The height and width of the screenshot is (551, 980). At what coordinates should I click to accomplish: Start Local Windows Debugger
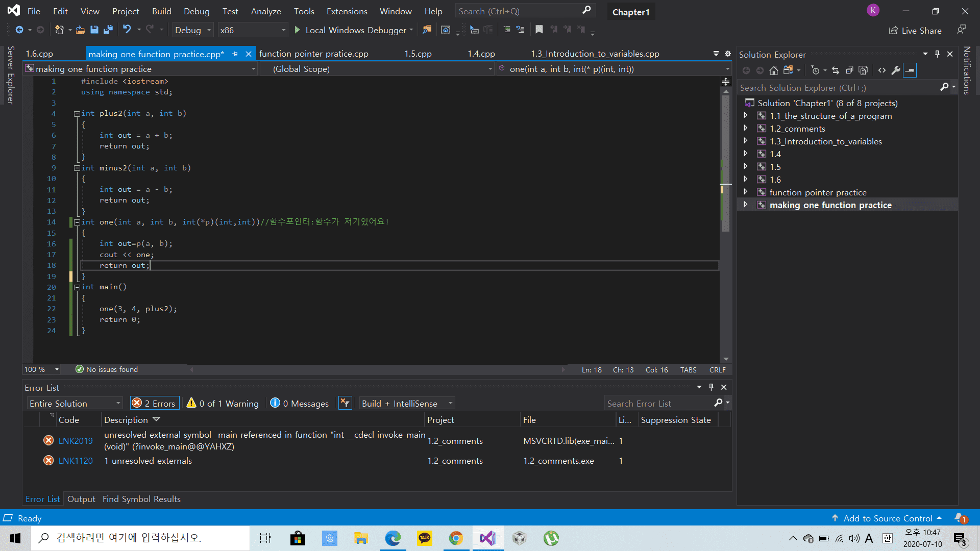tap(351, 30)
